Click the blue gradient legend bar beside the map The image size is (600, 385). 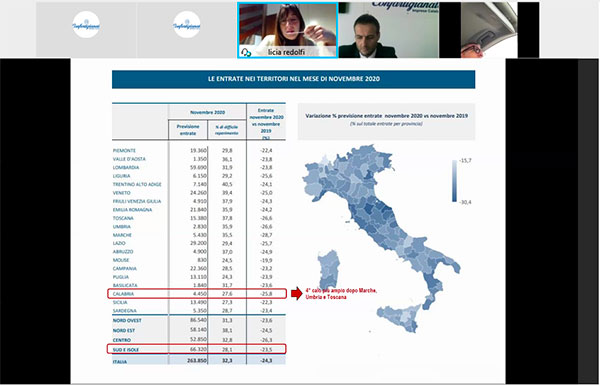(454, 181)
